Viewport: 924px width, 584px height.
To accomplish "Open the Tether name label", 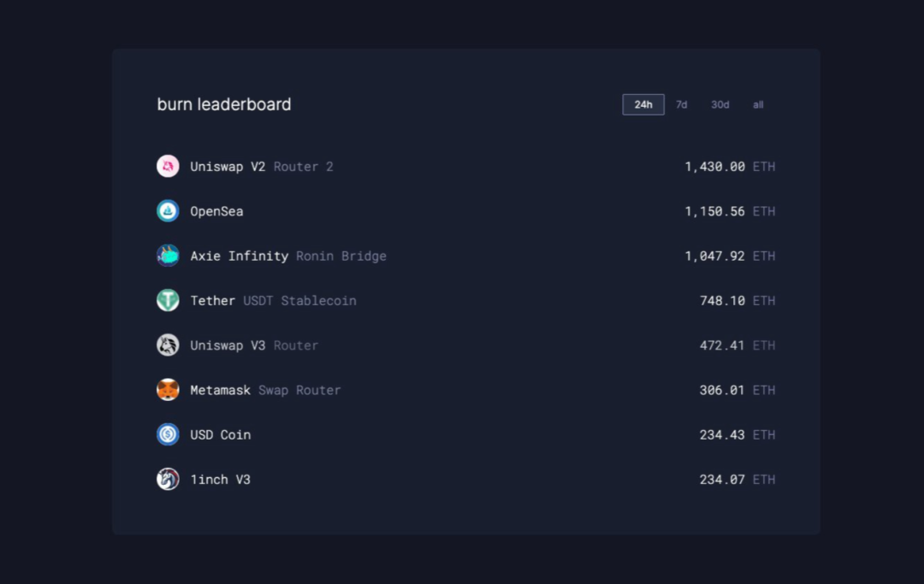I will 213,301.
